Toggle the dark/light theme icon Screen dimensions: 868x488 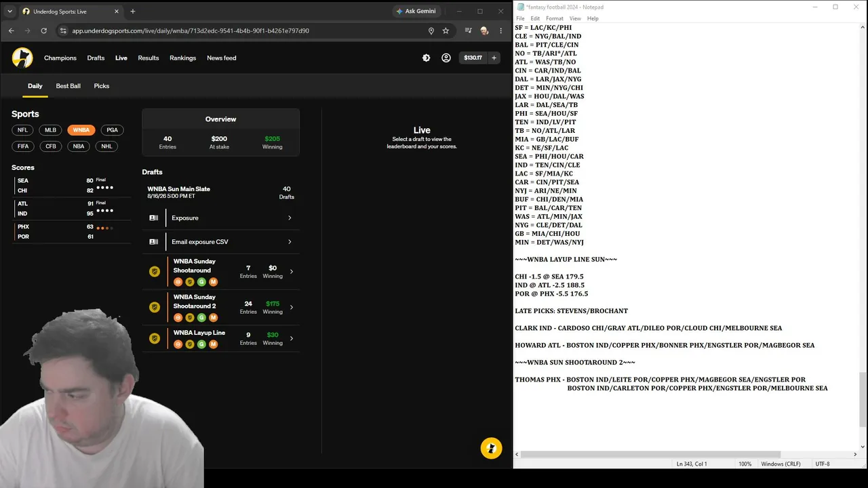(426, 58)
